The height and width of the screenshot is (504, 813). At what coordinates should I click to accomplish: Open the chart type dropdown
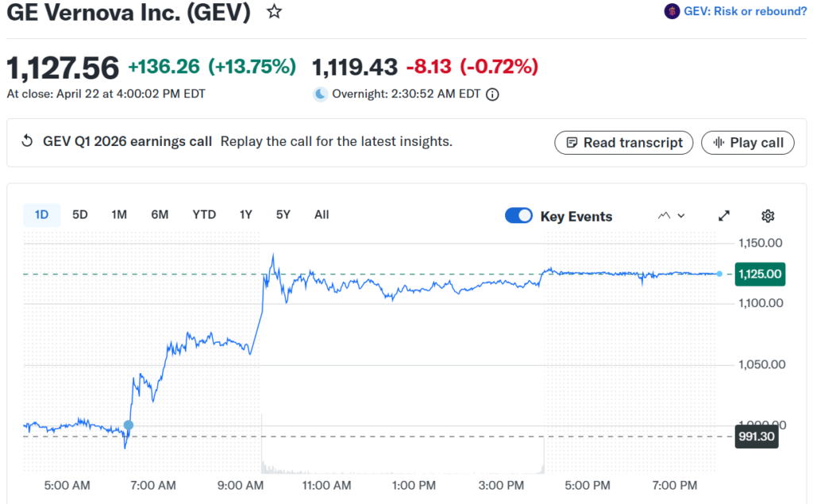tap(671, 216)
